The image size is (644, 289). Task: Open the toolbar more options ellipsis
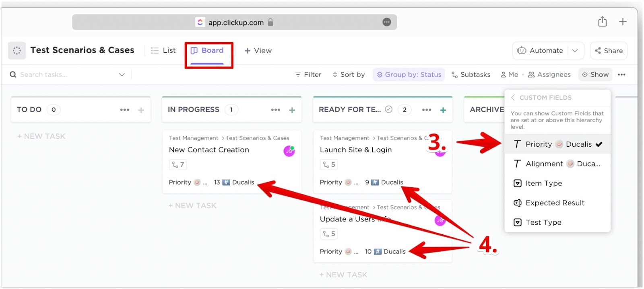pyautogui.click(x=621, y=75)
